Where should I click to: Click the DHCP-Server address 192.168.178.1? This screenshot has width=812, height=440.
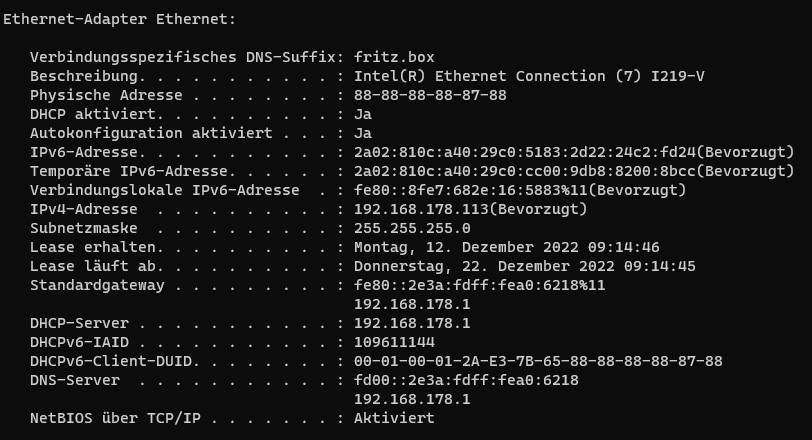(x=412, y=324)
